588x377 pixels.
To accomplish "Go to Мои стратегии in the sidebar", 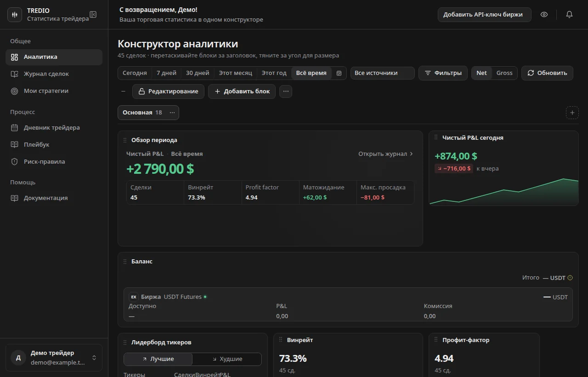I will click(54, 91).
